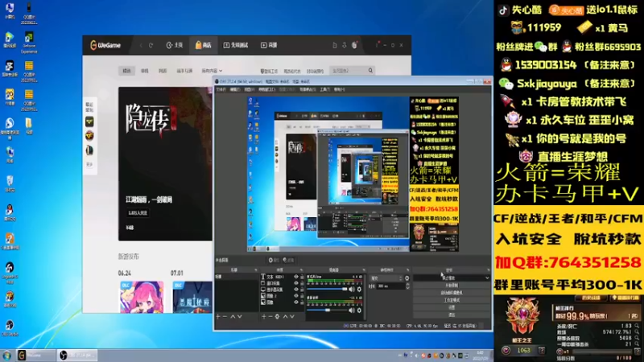Mute the second audio mixer channel
This screenshot has width=644, height=362.
pyautogui.click(x=352, y=311)
